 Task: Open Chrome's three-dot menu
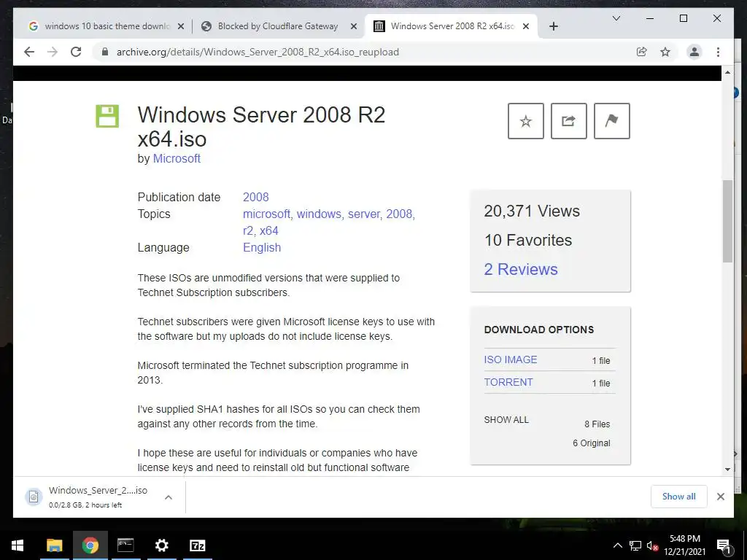[718, 52]
